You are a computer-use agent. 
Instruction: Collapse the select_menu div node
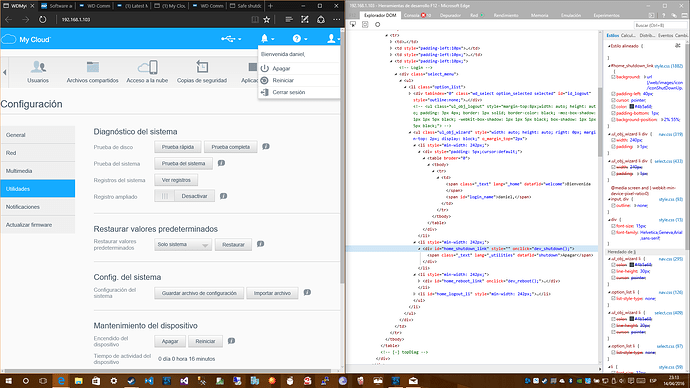[x=396, y=74]
